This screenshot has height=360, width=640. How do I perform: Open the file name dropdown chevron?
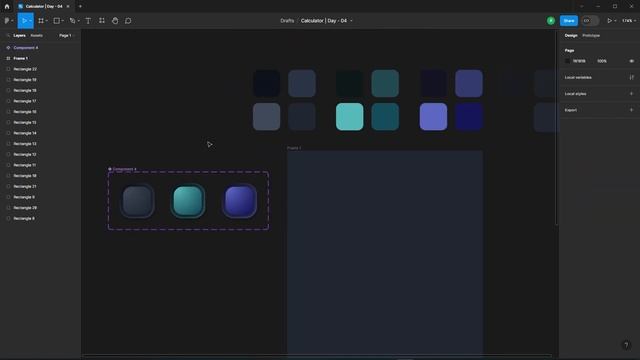351,21
